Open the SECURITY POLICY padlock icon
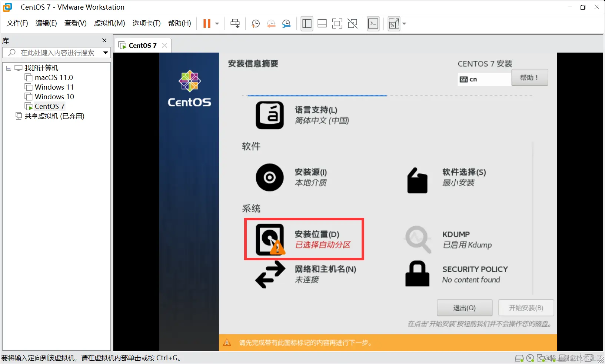This screenshot has height=364, width=605. pyautogui.click(x=417, y=274)
